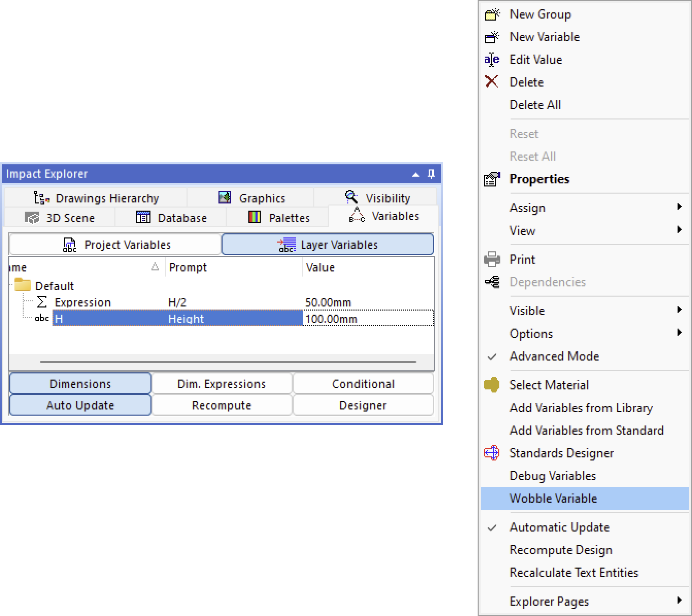Toggle the Auto Update button
Screen dimensions: 692x616
[x=80, y=405]
